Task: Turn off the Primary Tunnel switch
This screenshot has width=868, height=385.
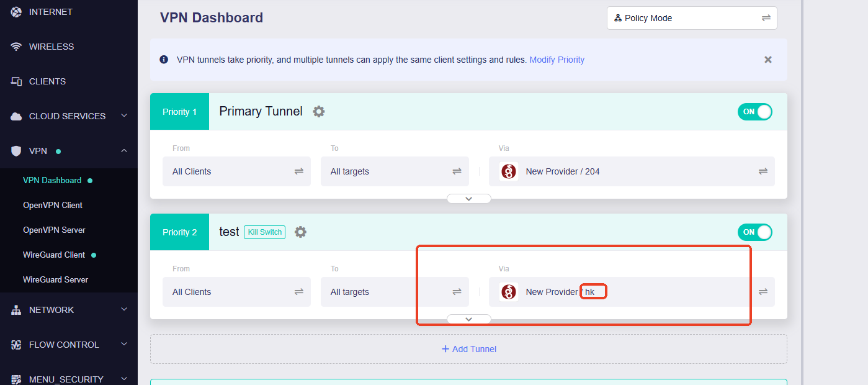Action: (x=754, y=112)
